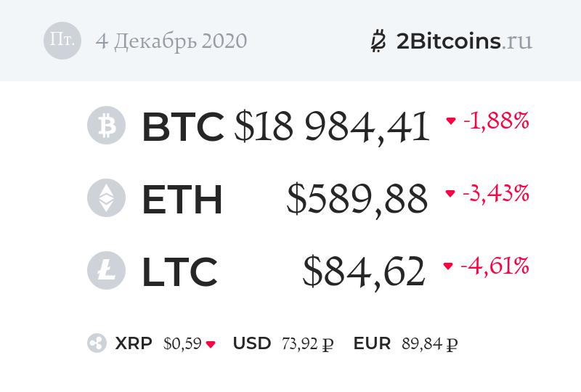Click the -4,61% Litecoin change value

[495, 266]
